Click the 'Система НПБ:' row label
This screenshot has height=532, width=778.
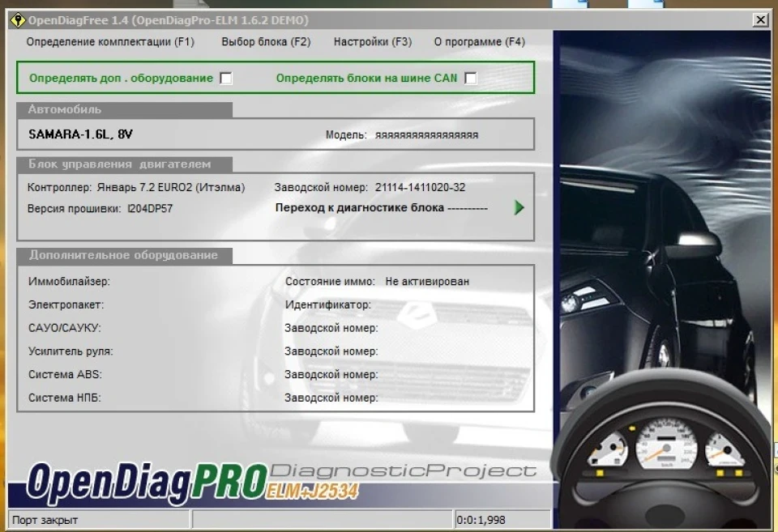(65, 398)
